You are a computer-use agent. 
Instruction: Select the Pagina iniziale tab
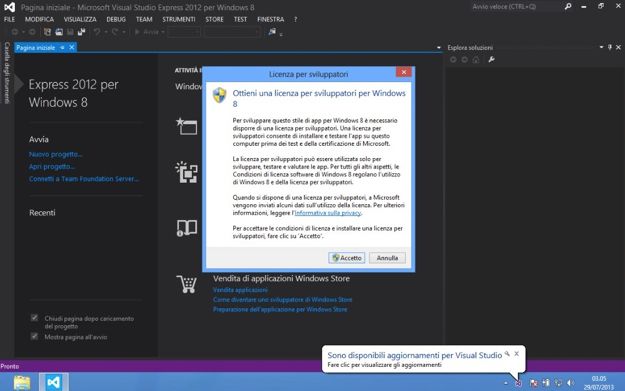35,47
